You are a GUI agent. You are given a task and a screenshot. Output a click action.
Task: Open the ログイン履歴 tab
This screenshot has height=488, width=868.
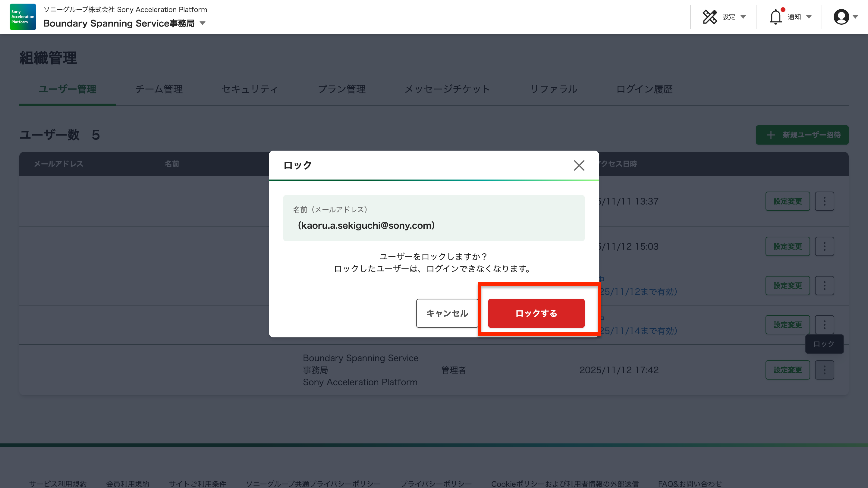(644, 89)
